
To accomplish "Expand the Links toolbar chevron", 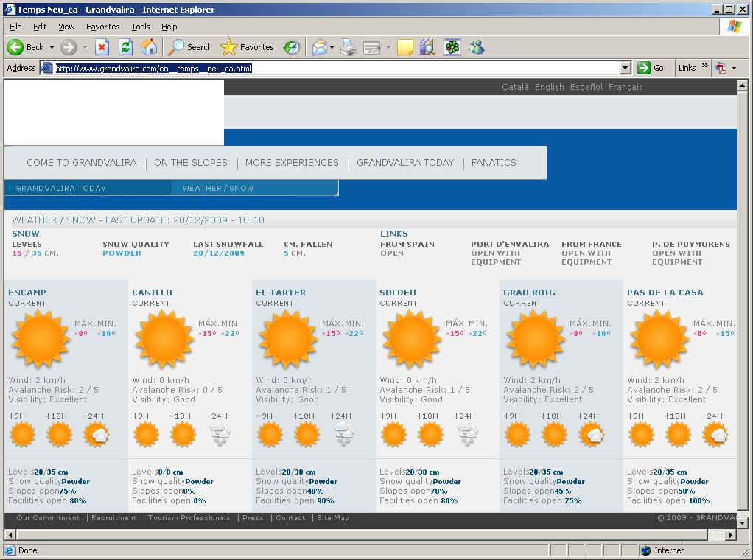I will 704,66.
